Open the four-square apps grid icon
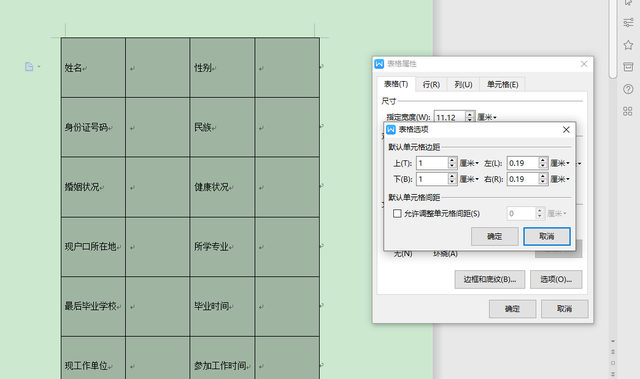The height and width of the screenshot is (379, 640). [x=628, y=111]
